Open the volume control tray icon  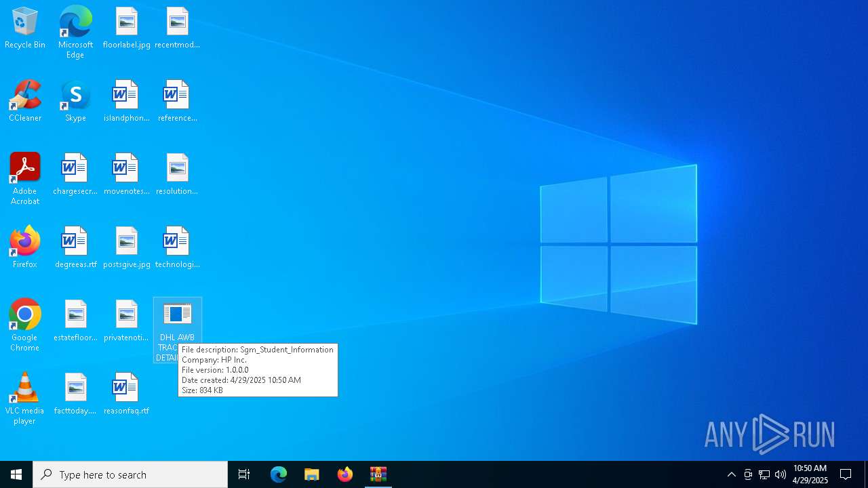click(781, 474)
